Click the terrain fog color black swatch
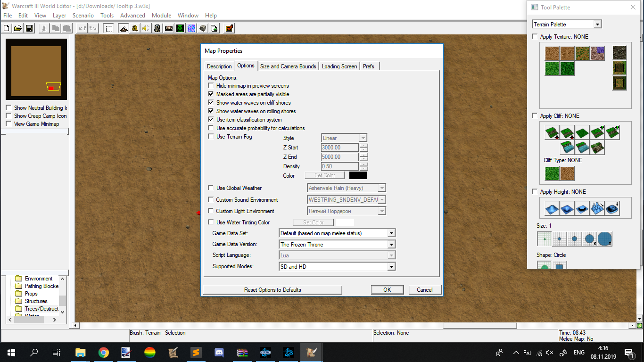 click(x=358, y=175)
